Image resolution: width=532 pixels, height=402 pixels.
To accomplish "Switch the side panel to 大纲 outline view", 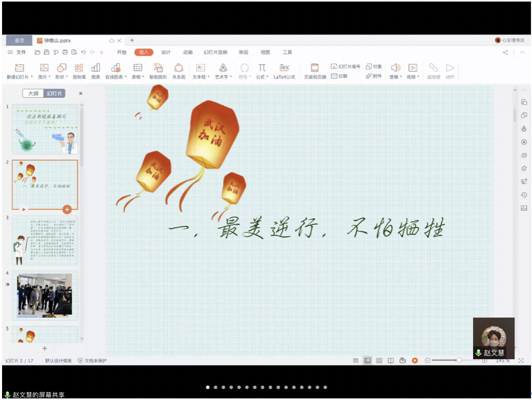I will pos(34,93).
